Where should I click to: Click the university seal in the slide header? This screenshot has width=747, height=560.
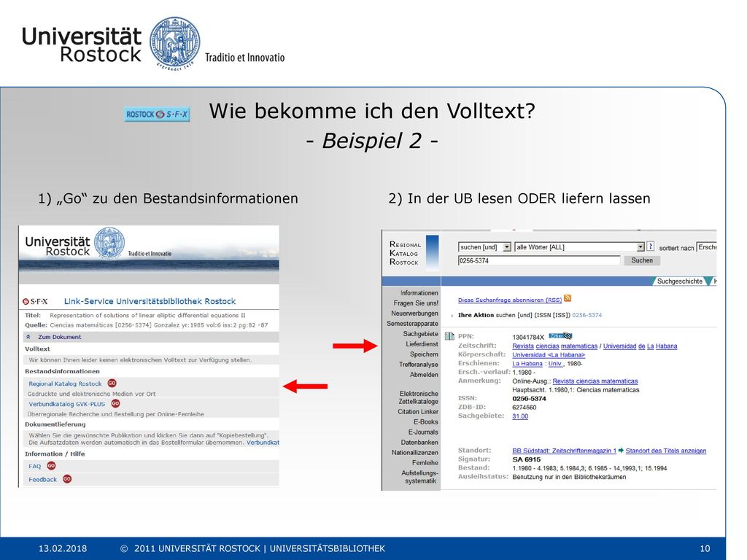[175, 43]
